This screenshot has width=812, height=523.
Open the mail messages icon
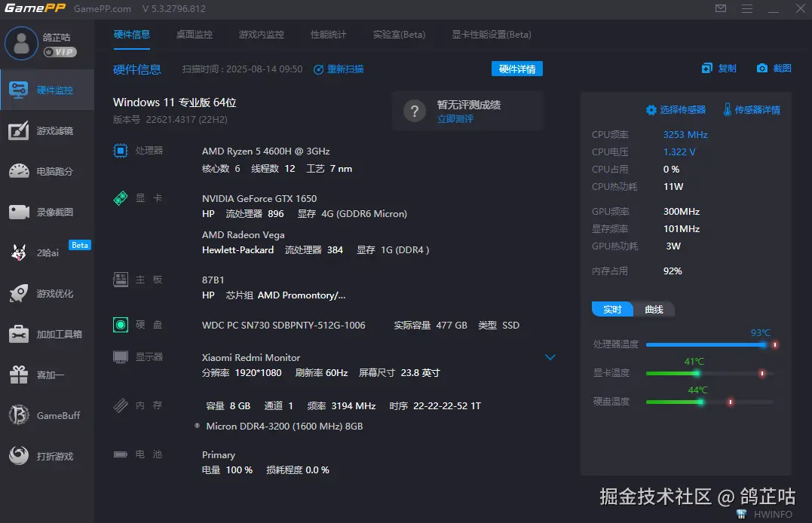(x=720, y=8)
